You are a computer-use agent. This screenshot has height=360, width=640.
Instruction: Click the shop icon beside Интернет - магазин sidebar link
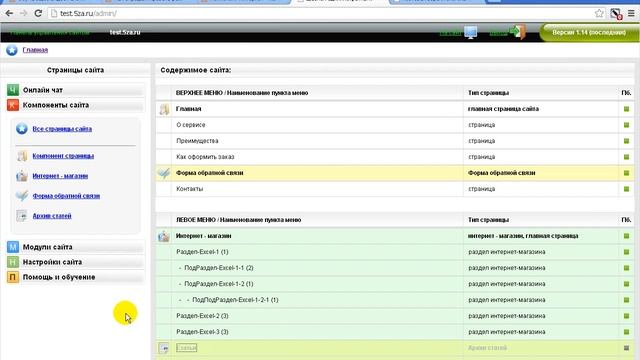[22, 176]
